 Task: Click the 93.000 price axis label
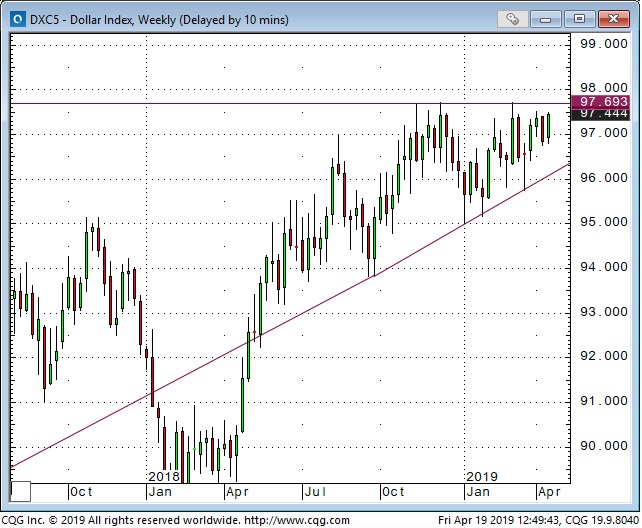pos(604,312)
